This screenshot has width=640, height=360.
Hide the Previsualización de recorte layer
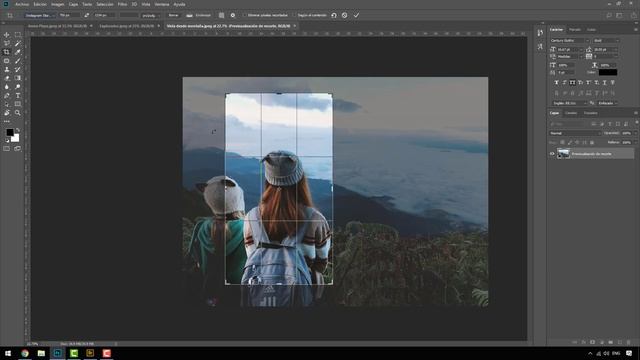coord(552,154)
